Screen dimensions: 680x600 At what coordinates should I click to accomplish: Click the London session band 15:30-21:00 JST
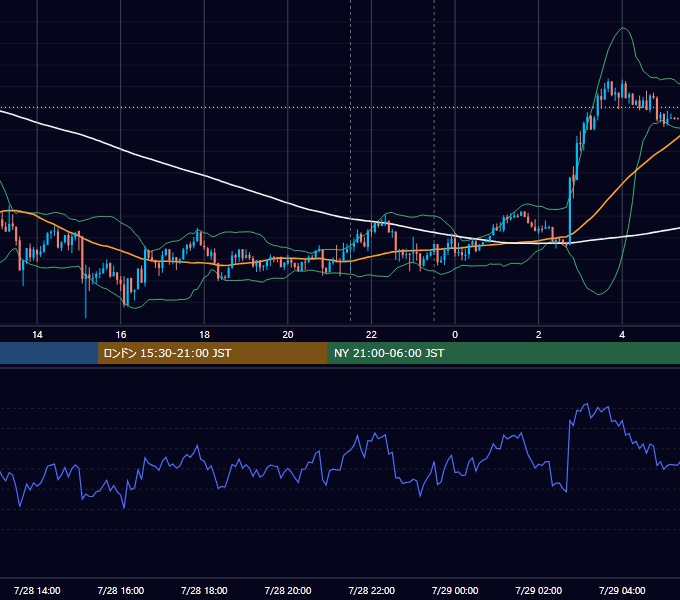[212, 353]
